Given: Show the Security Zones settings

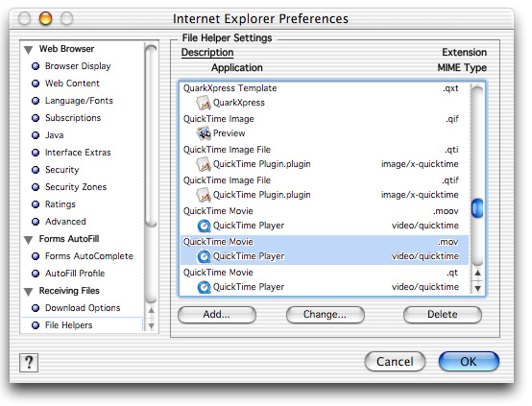Looking at the screenshot, I should pyautogui.click(x=76, y=187).
